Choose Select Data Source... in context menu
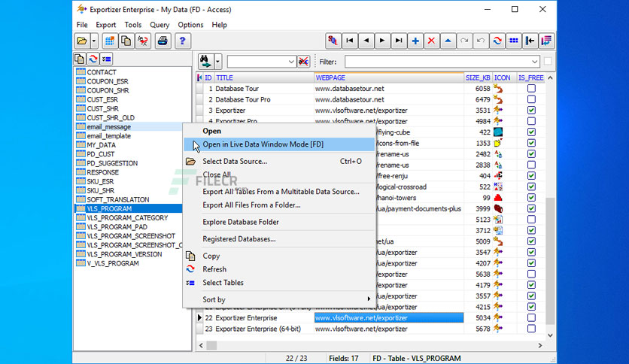 279,161
